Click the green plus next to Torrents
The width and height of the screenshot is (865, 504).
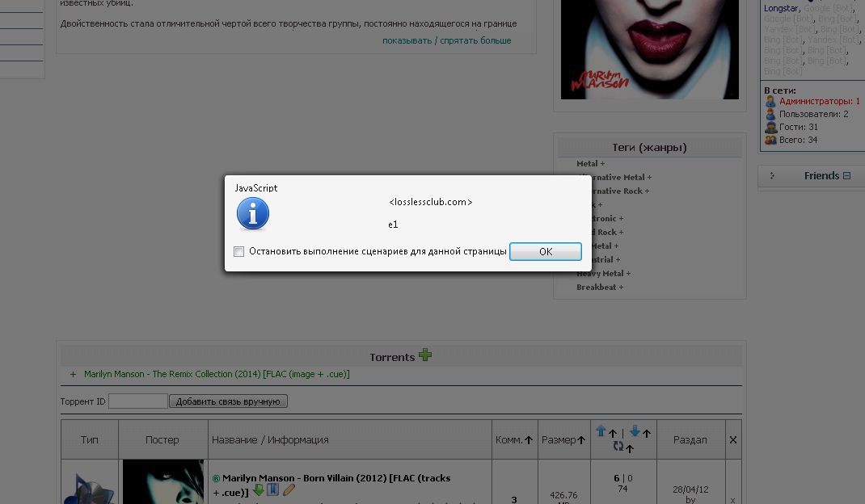point(424,355)
